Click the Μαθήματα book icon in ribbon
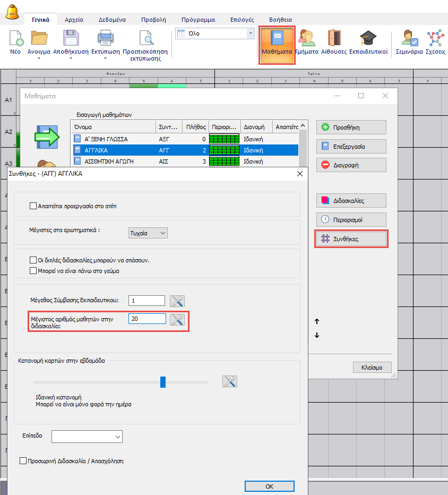This screenshot has width=448, height=495. 277,40
